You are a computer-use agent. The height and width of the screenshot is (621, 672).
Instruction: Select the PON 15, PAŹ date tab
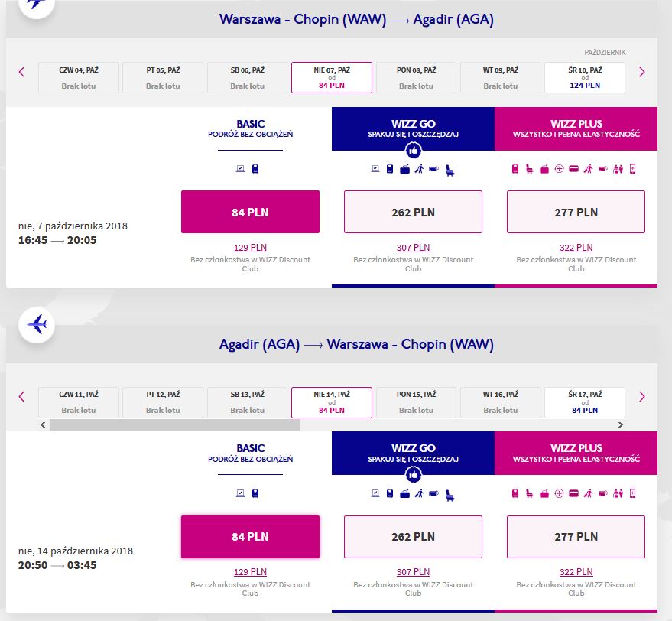(416, 402)
